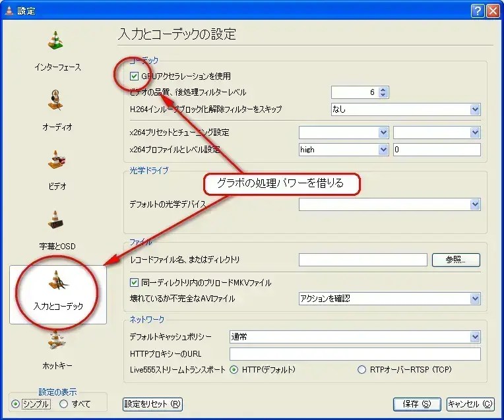The image size is (504, 420).
Task: Click the オーディオ category label
Action: tap(57, 127)
